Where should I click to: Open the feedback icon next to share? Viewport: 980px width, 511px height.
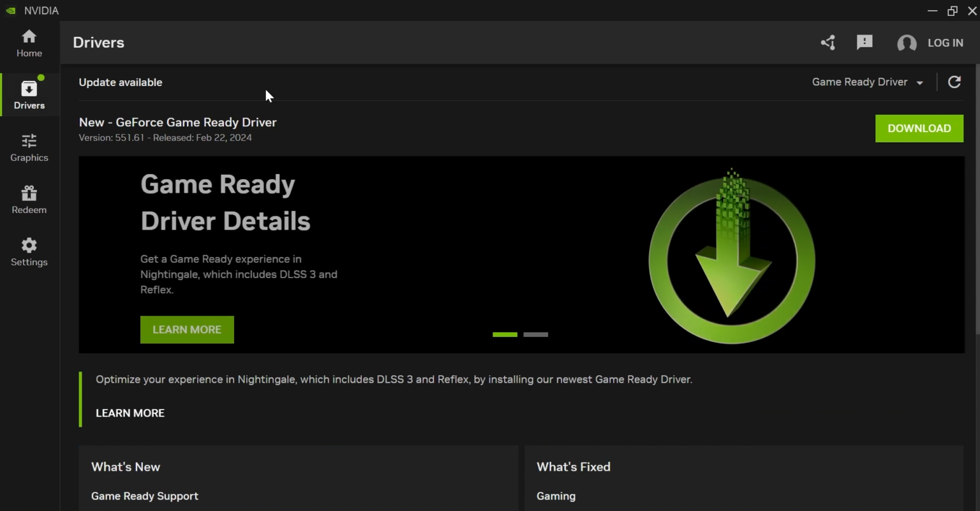coord(865,42)
